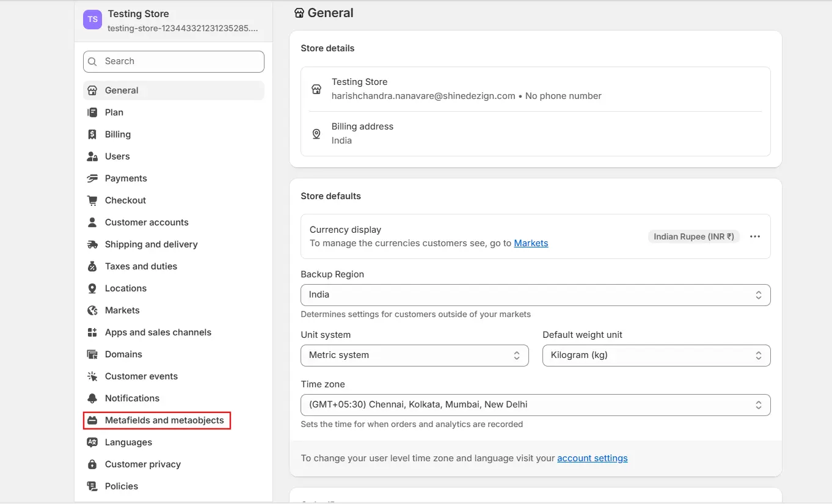Click the Domains icon in the sidebar

93,354
